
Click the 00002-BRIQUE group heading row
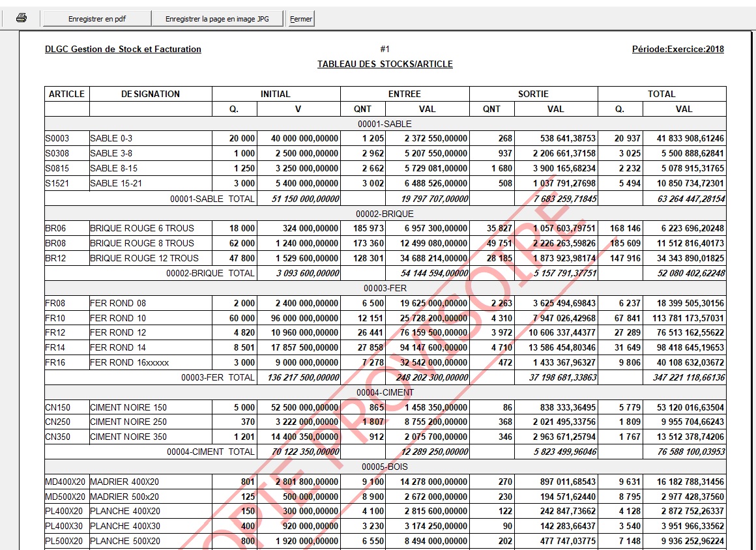[385, 214]
